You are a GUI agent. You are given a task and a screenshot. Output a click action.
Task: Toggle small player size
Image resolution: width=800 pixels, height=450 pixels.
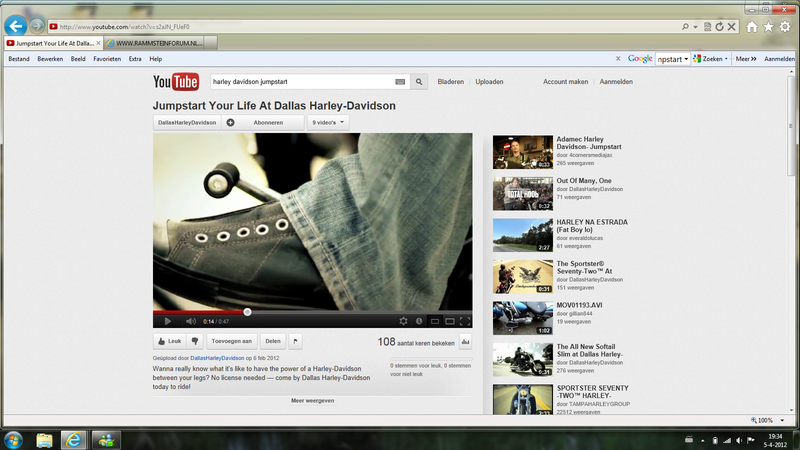435,321
